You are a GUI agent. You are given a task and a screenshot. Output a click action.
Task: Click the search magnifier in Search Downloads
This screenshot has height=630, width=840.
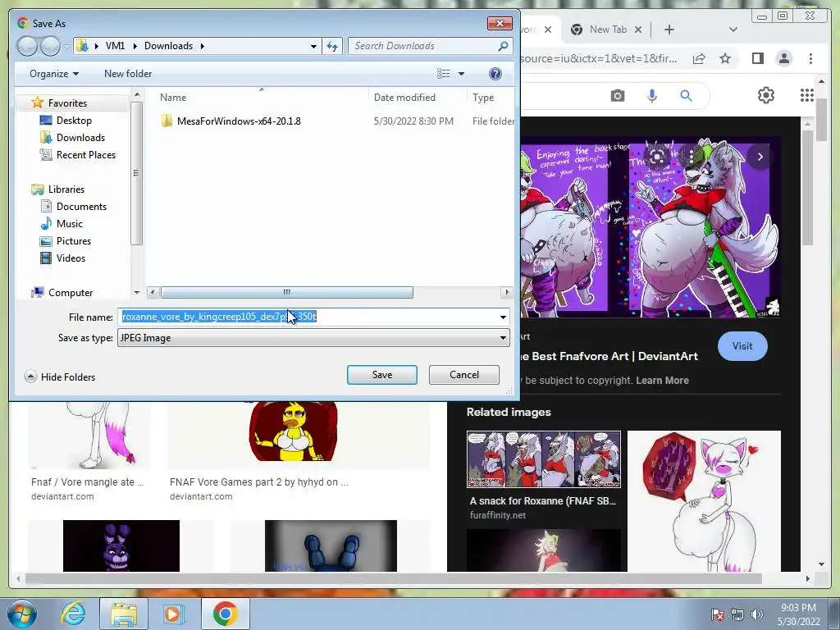tap(503, 46)
